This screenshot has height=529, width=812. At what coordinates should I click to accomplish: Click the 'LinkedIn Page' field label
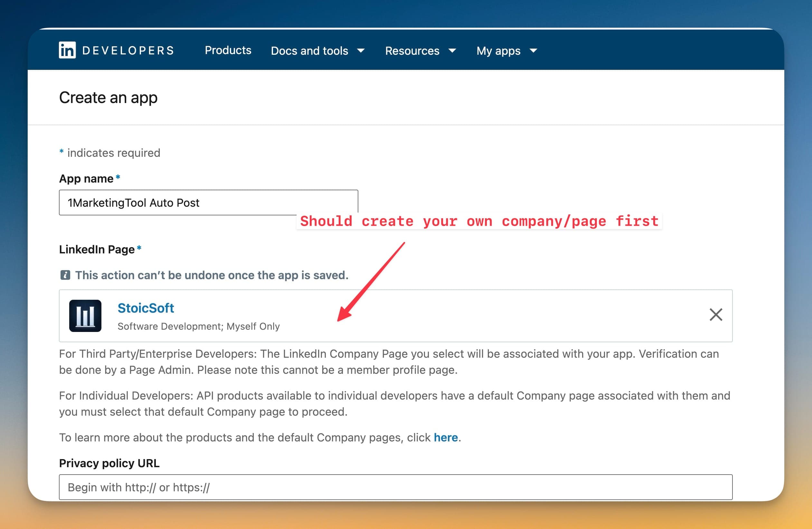[x=97, y=250]
